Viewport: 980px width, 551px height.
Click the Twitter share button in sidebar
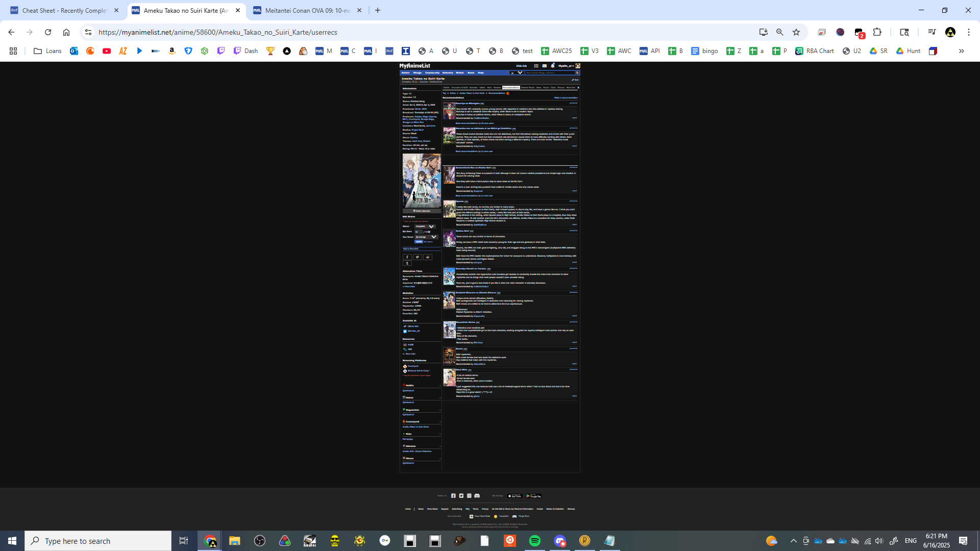point(418,257)
